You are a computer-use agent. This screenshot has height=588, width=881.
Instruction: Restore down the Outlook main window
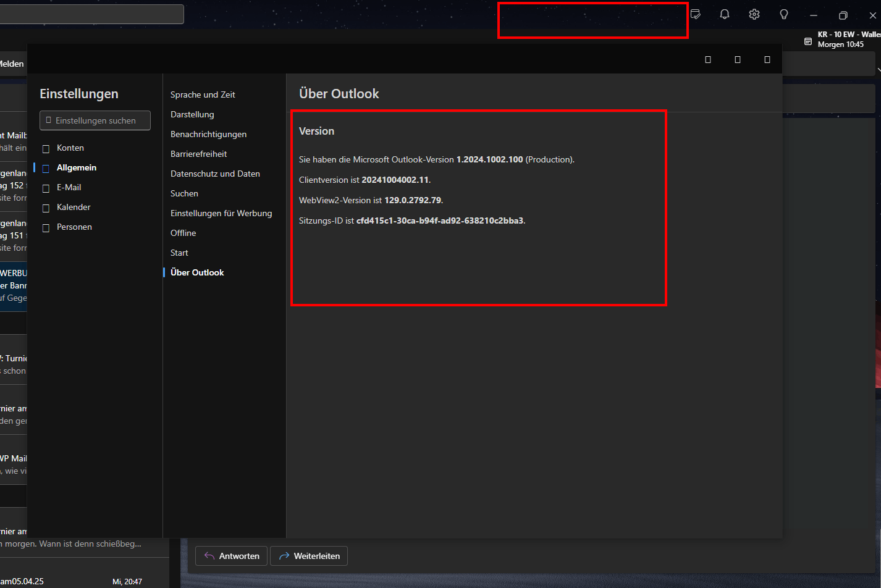coord(843,15)
